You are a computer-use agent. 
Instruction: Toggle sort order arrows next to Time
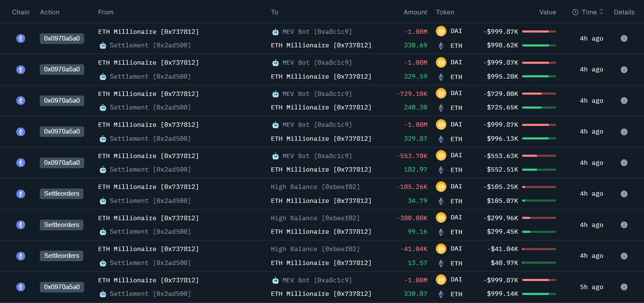point(601,12)
